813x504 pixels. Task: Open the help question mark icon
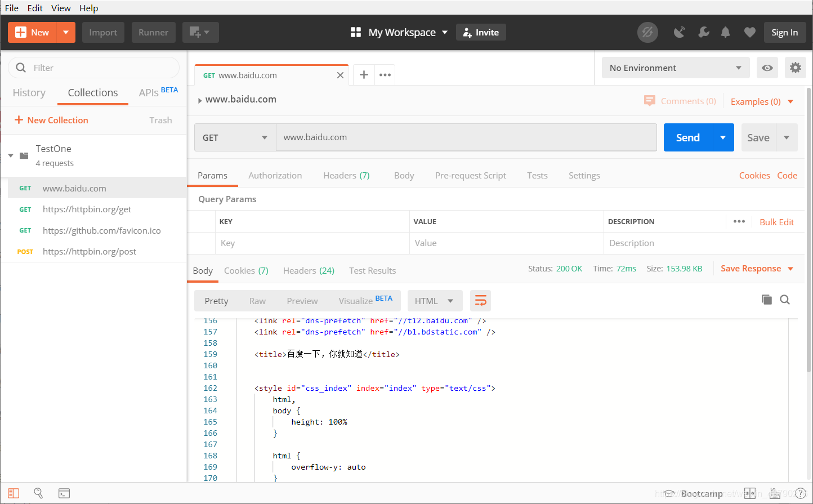(801, 493)
